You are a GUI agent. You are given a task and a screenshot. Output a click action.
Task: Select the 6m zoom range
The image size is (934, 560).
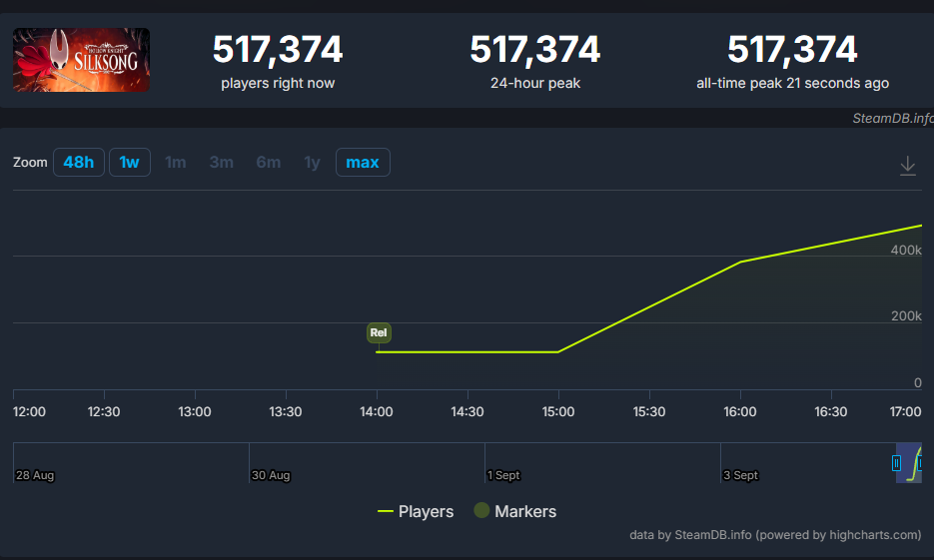[268, 163]
